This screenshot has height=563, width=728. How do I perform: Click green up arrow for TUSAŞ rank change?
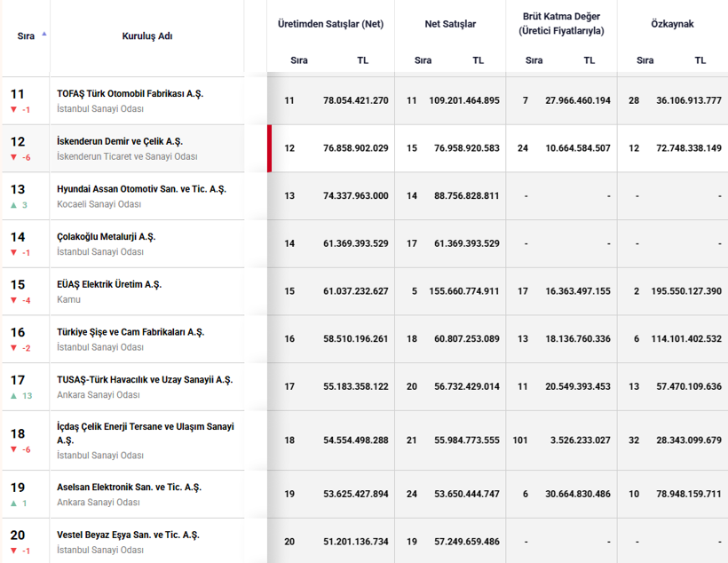coord(14,396)
